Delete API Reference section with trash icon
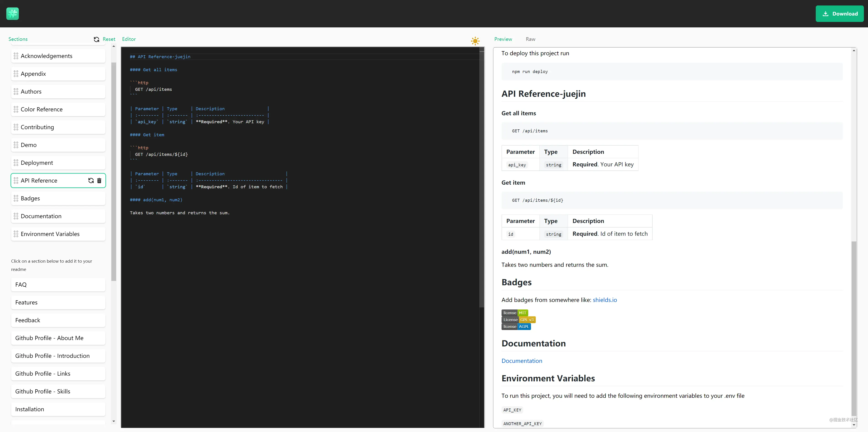868x432 pixels. coord(99,181)
